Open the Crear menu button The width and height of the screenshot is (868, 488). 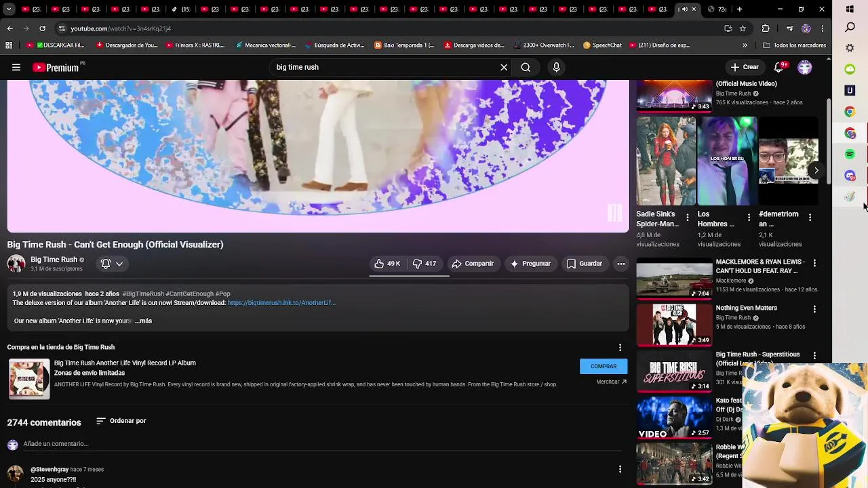tap(745, 67)
